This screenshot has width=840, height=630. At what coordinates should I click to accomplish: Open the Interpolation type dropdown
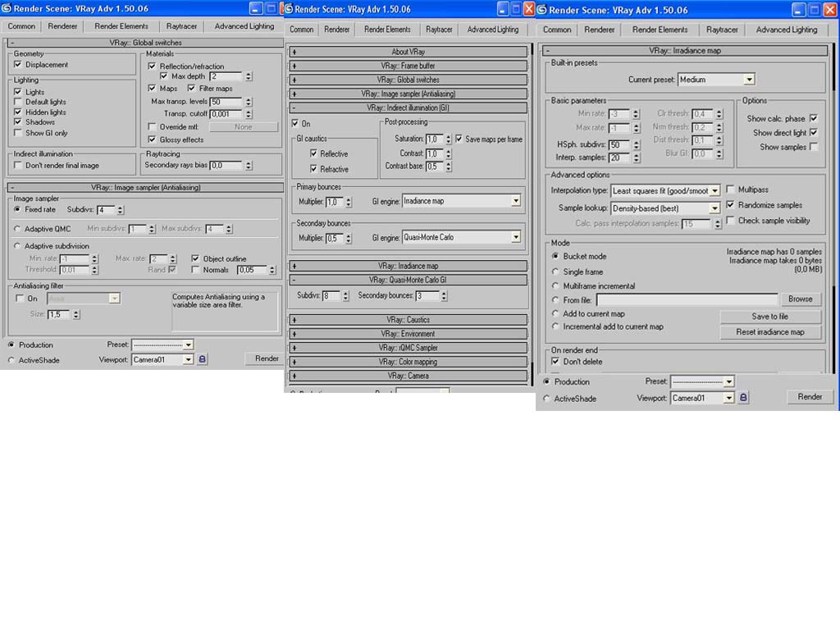coord(714,190)
